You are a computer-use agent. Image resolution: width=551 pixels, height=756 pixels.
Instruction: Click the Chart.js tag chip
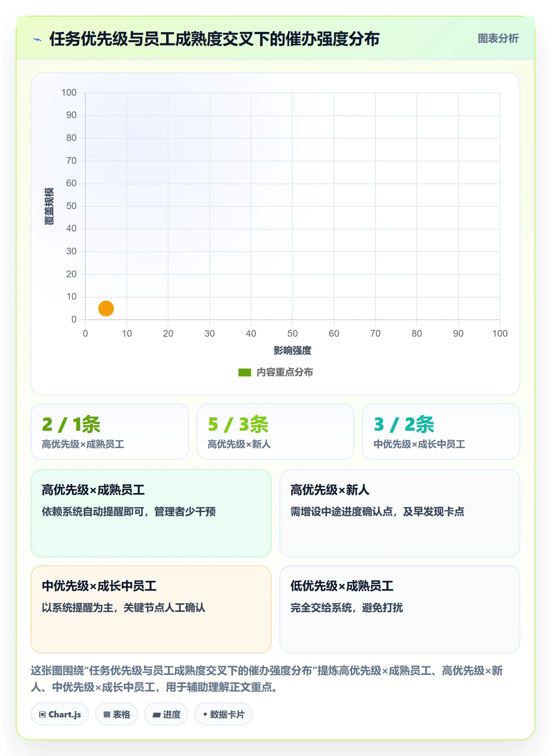click(x=60, y=714)
